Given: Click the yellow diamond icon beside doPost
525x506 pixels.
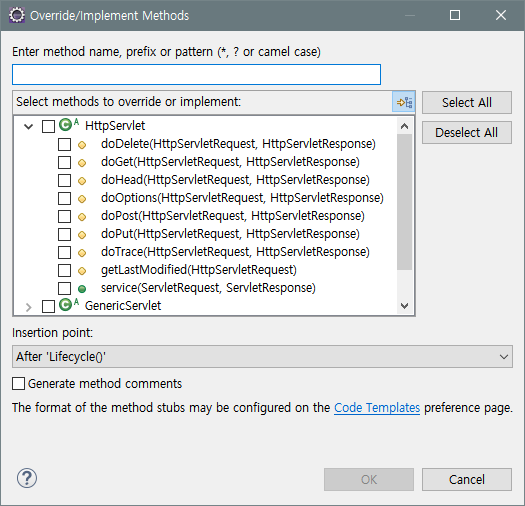Looking at the screenshot, I should (x=82, y=217).
